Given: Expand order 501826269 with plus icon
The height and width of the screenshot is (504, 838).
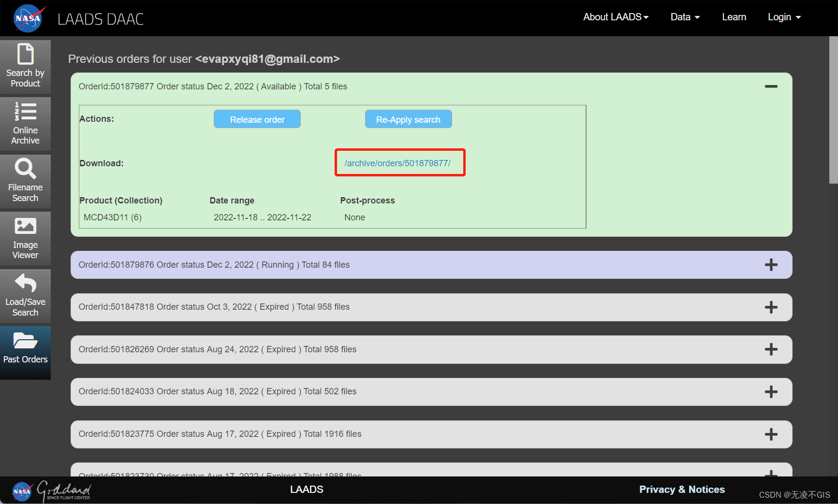Looking at the screenshot, I should click(771, 349).
